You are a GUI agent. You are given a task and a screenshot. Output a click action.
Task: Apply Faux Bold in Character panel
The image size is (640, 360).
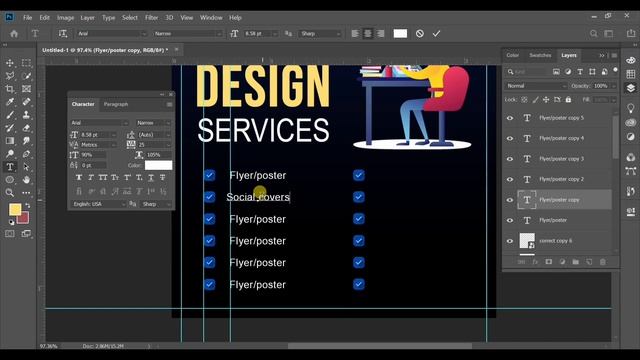pyautogui.click(x=79, y=178)
